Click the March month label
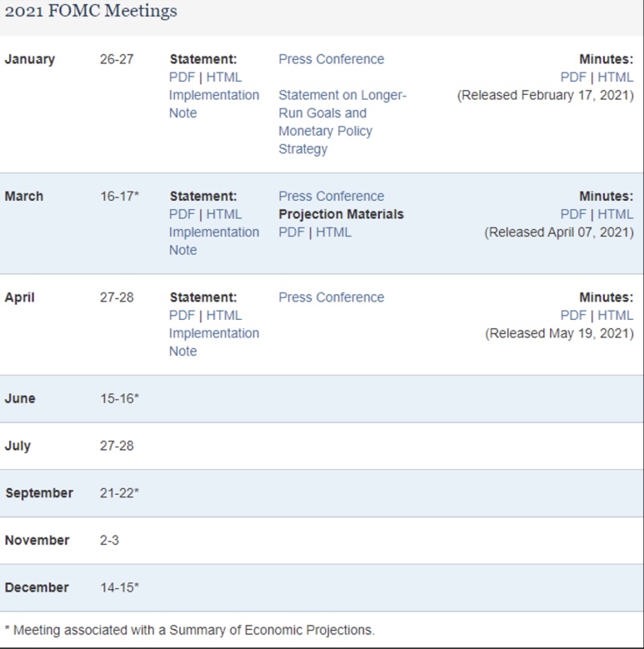Screen dimensions: 644x649 tap(23, 196)
